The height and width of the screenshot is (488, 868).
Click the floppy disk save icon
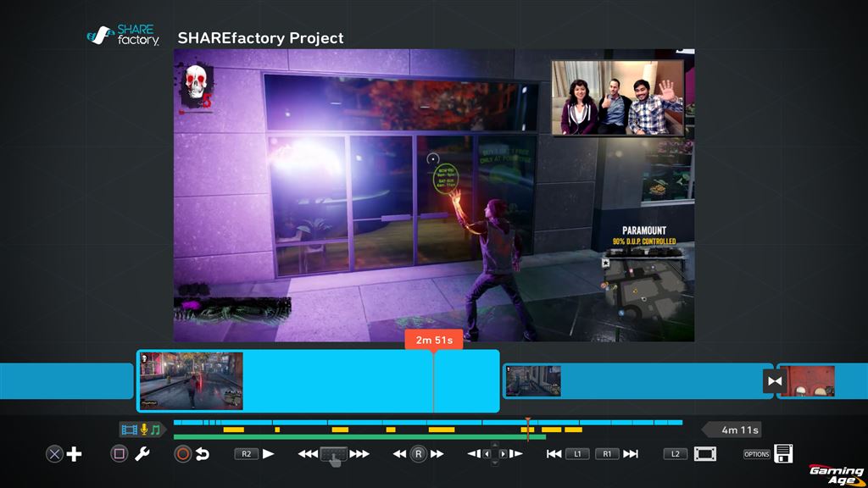tap(783, 454)
